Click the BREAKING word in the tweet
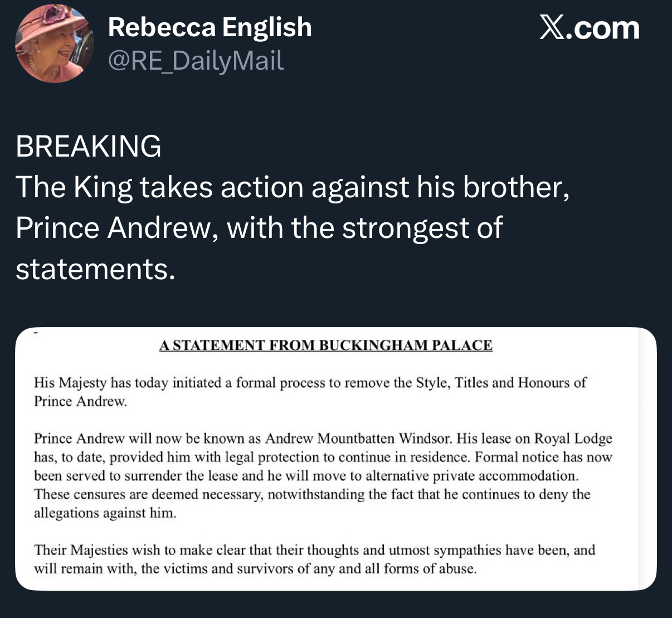The width and height of the screenshot is (672, 618). click(89, 146)
